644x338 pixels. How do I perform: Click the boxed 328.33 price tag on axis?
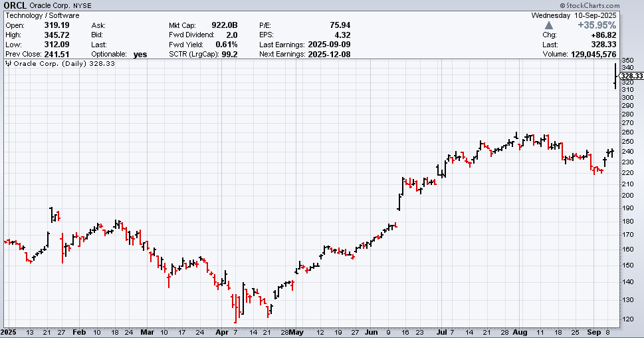tap(629, 75)
